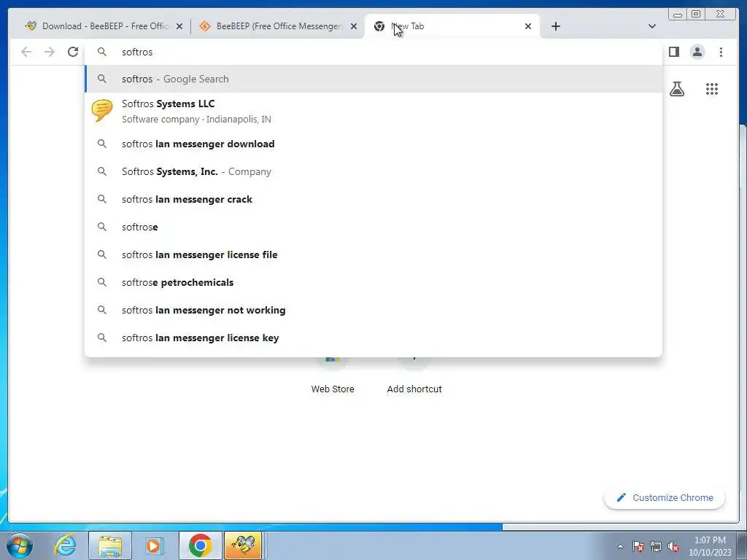The width and height of the screenshot is (747, 560).
Task: Open the Chrome side panel
Action: pyautogui.click(x=673, y=52)
